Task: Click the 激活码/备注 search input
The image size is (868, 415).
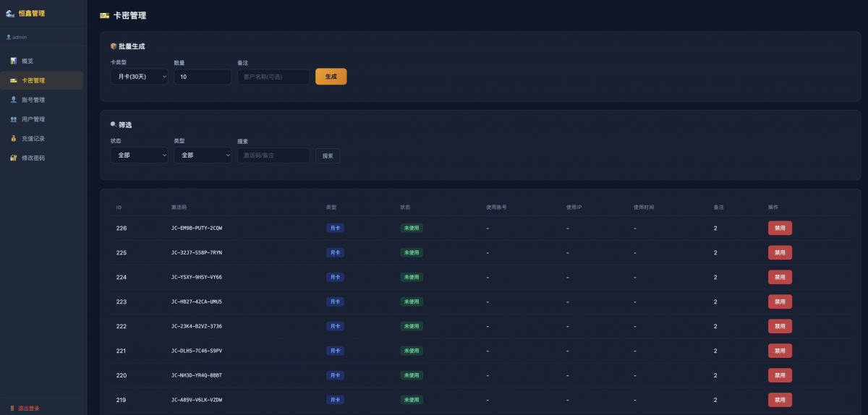Action: click(x=273, y=155)
